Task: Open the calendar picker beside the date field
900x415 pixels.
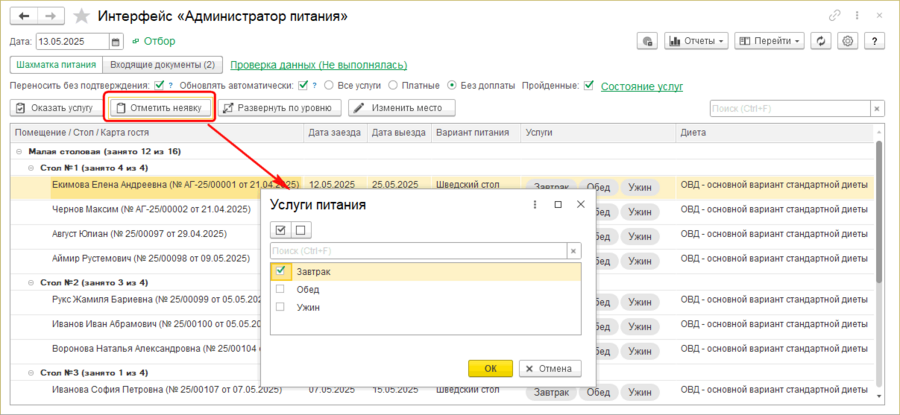Action: [x=116, y=42]
